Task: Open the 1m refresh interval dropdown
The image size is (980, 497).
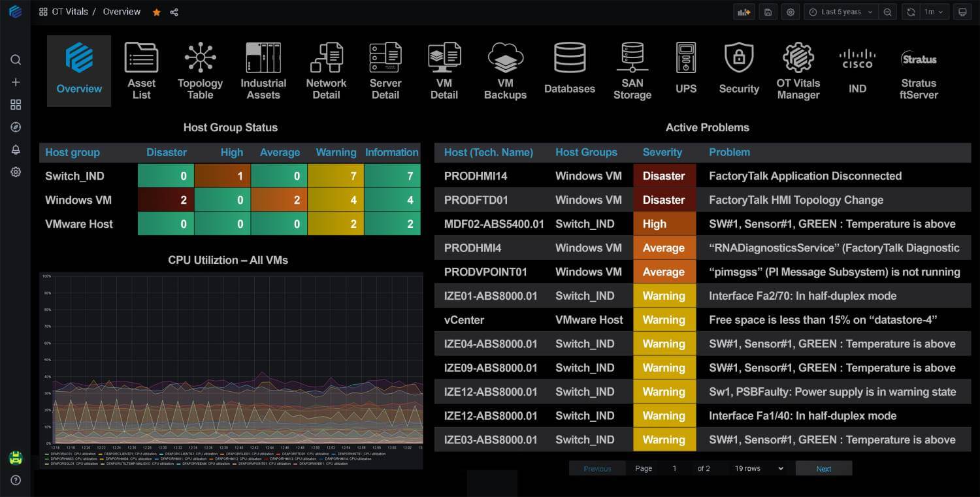Action: click(934, 12)
